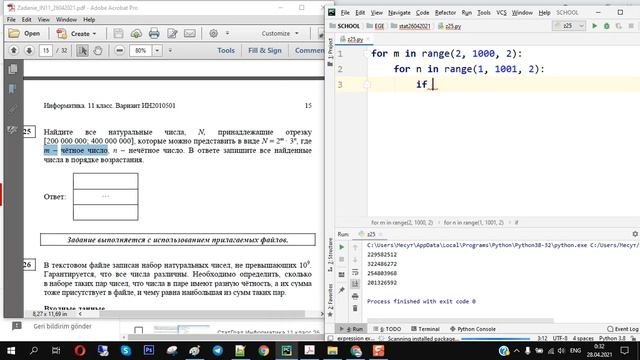Select the arrow selection tool in Acrobat
640x360 pixels.
click(82, 51)
